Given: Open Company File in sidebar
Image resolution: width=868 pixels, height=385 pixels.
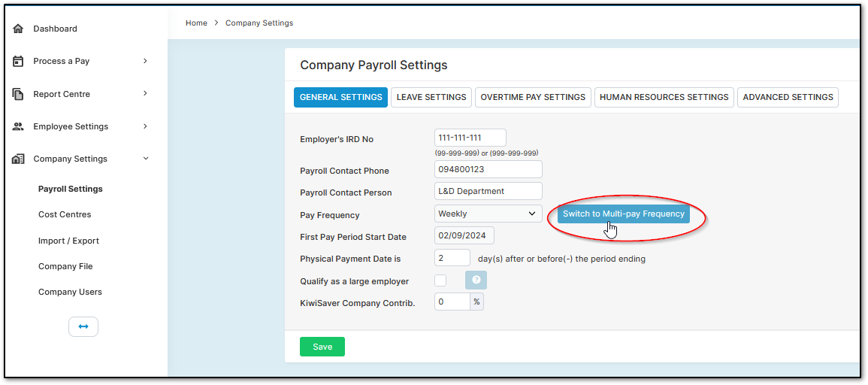Looking at the screenshot, I should (65, 266).
